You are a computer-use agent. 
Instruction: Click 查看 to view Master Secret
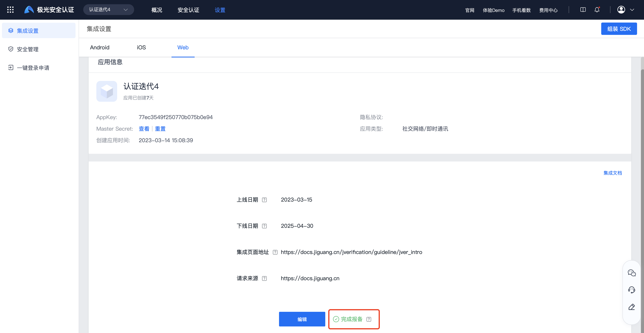(144, 129)
